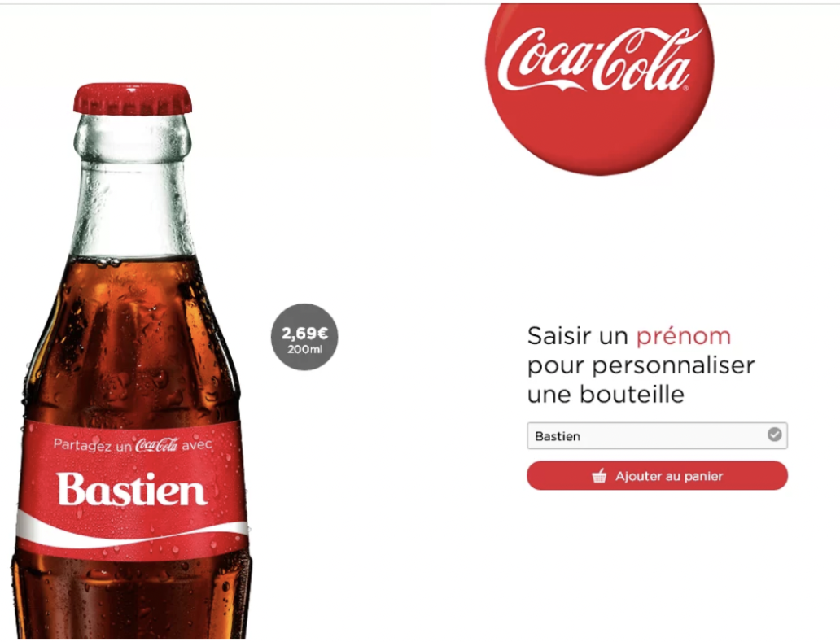
Task: Click the cola liquid above the red label
Action: coord(131,343)
